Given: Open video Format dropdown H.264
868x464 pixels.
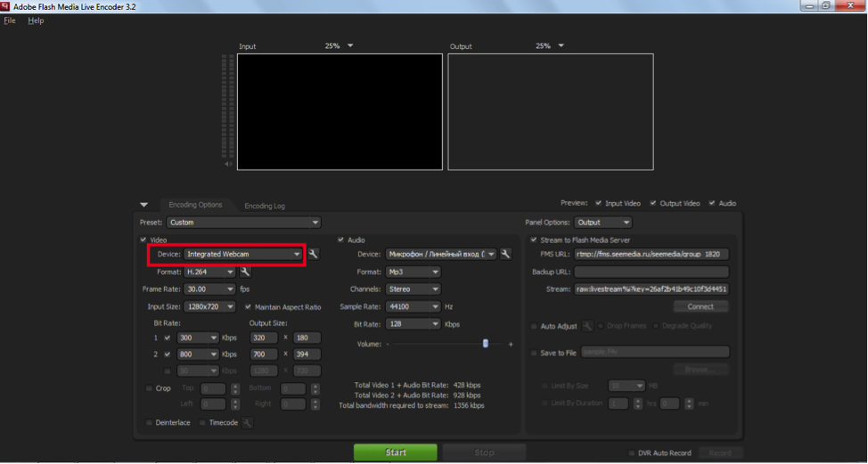Looking at the screenshot, I should click(x=209, y=273).
